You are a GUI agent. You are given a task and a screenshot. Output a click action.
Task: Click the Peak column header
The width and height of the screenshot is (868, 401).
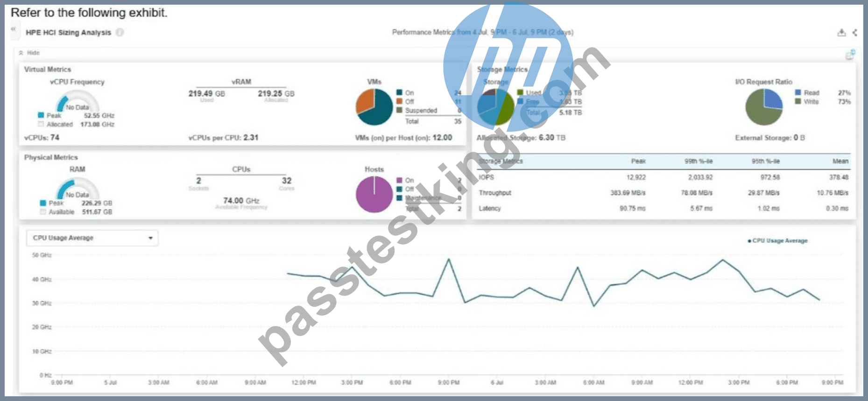(638, 161)
